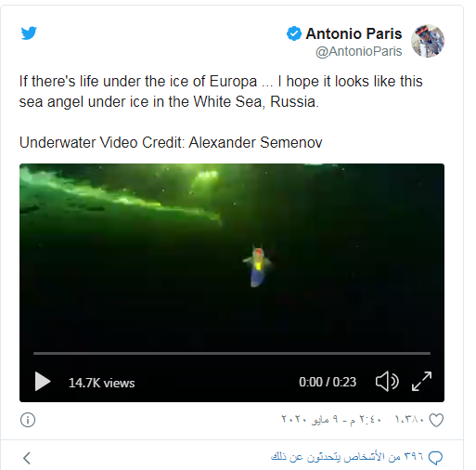Like the tweet with the heart icon
Screen dimensions: 476x470
pos(436,420)
